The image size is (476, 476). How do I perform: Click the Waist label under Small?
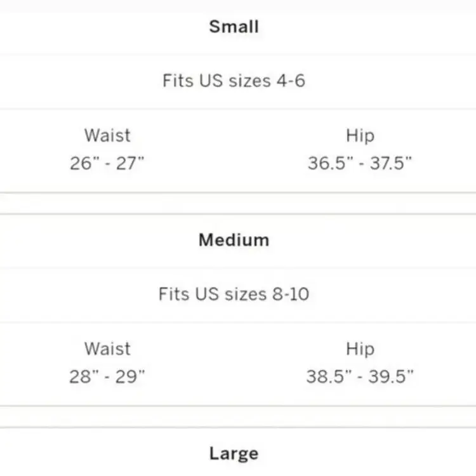[107, 135]
